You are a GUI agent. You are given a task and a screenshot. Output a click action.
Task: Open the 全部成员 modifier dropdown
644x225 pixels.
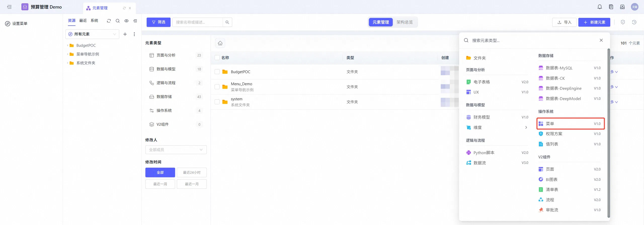(x=176, y=150)
